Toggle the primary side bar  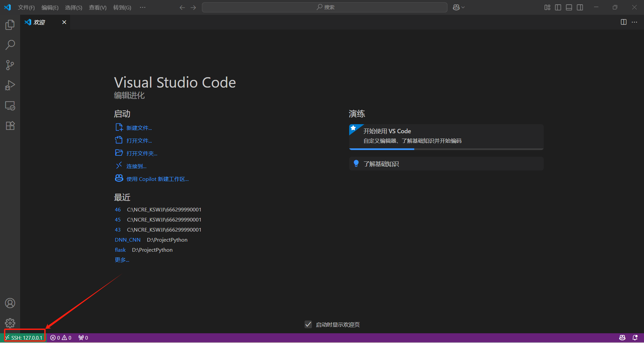[558, 7]
